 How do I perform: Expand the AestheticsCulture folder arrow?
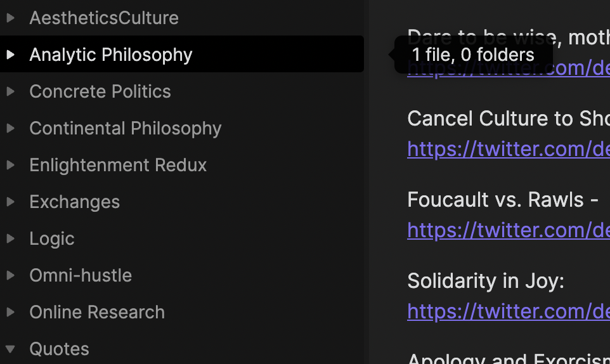[x=10, y=18]
